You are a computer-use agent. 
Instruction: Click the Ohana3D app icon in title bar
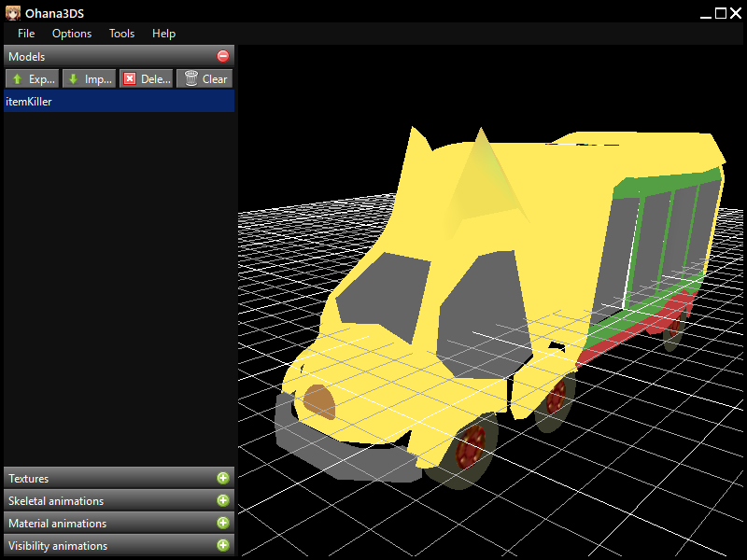[13, 13]
